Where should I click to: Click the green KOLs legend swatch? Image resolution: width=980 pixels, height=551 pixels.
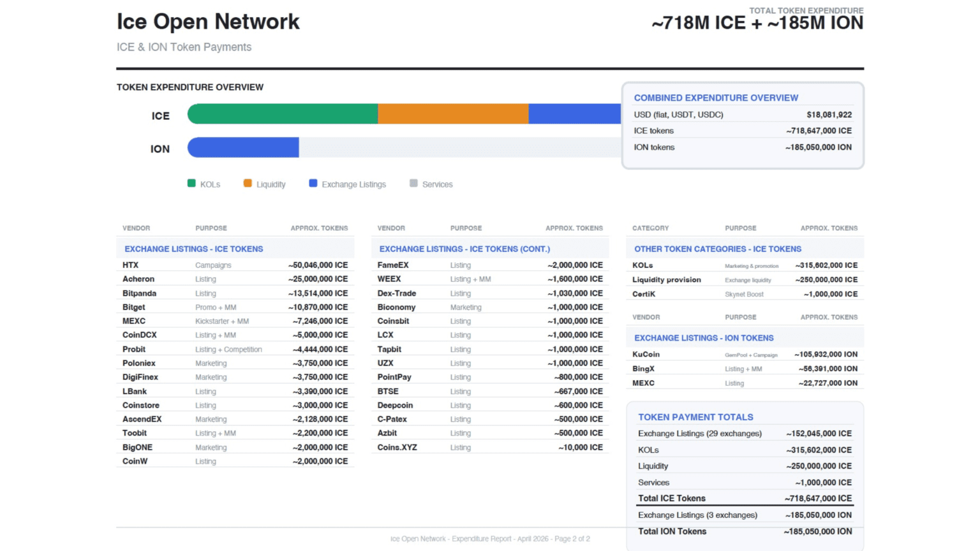[x=191, y=184]
